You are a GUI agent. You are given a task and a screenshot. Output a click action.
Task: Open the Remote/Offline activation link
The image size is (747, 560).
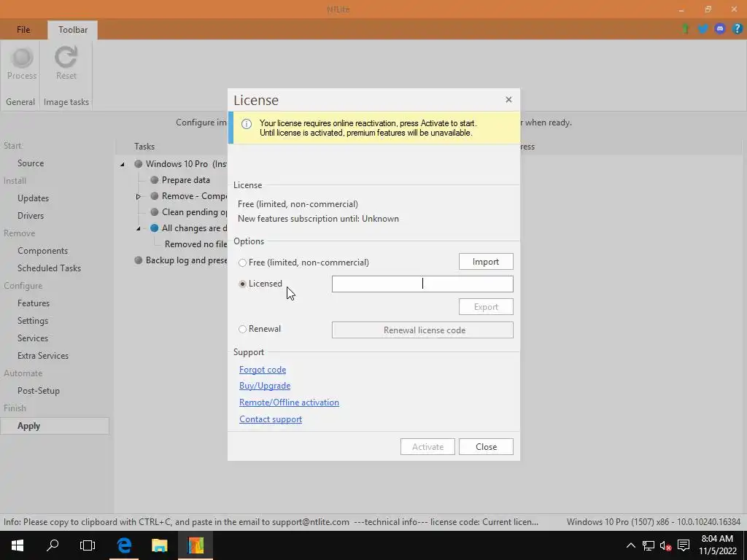pos(289,402)
